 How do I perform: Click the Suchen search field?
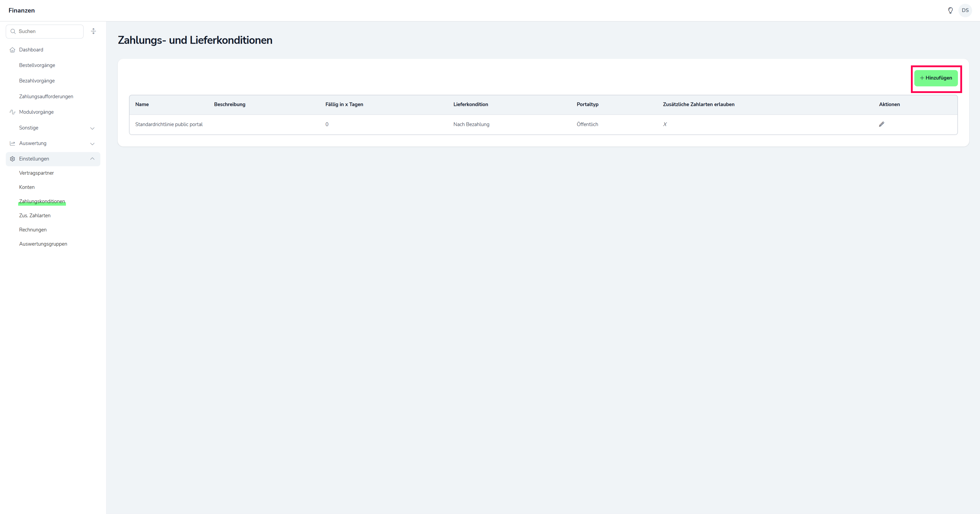48,32
